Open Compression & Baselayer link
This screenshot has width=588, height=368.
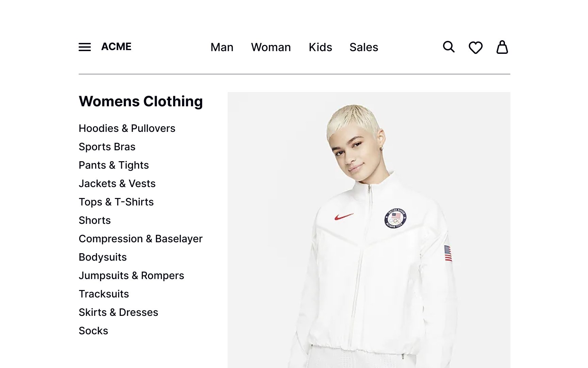tap(141, 239)
